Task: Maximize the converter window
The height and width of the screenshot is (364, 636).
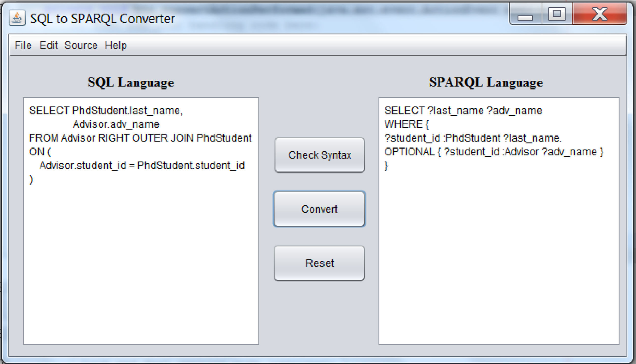Action: [557, 14]
